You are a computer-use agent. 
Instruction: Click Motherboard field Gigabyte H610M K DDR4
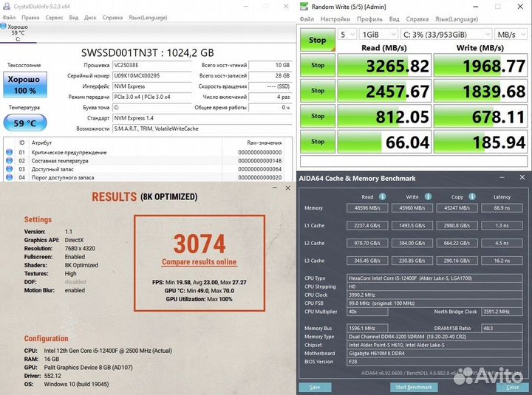point(434,354)
